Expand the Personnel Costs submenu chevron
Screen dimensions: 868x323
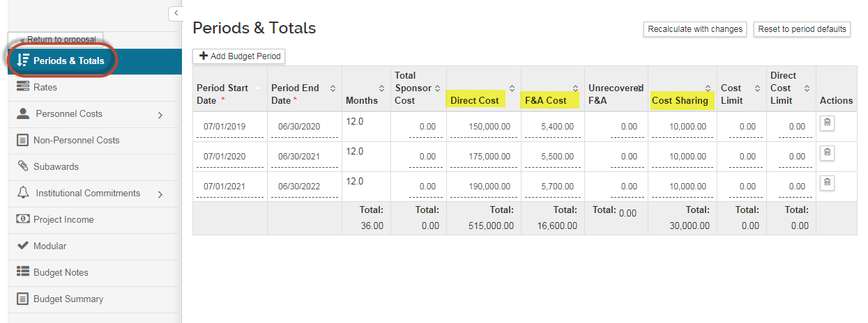(160, 114)
